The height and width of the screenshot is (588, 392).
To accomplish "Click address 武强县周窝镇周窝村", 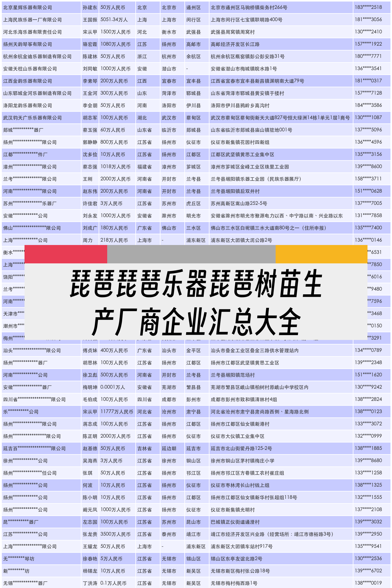I will tap(233, 32).
